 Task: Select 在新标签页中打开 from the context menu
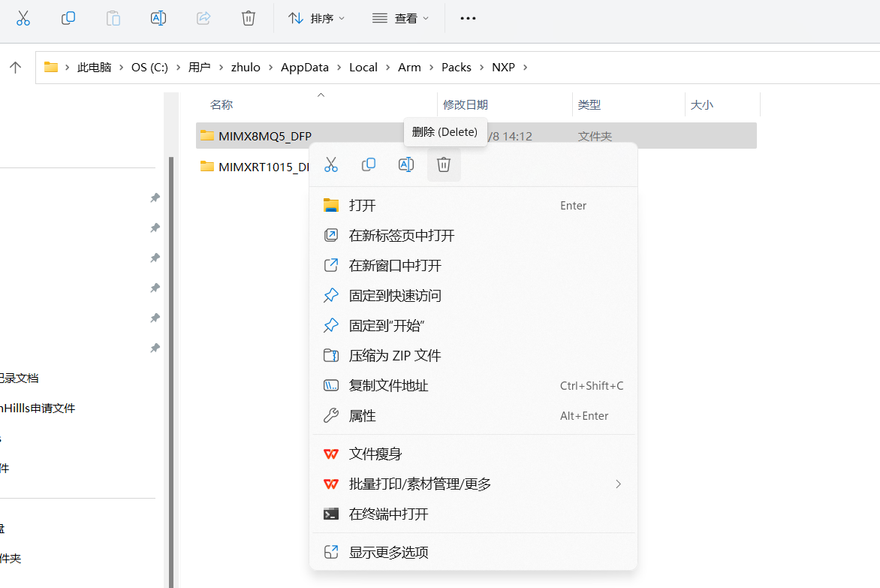(x=402, y=236)
